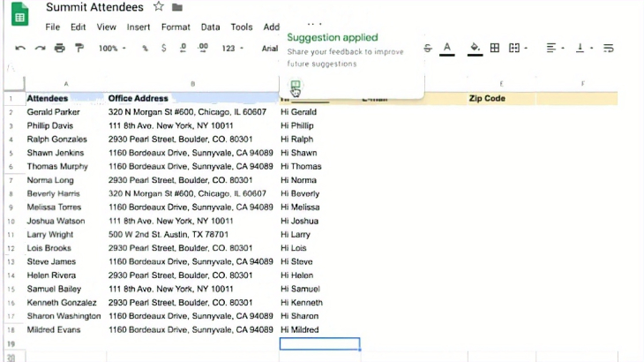
Task: Select cell containing Hi Joshua
Action: point(320,221)
